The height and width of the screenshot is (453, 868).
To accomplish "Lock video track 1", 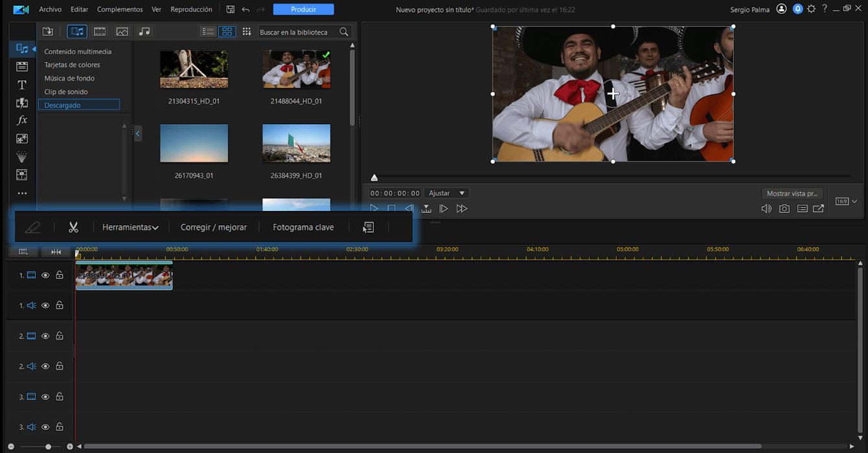I will [x=60, y=275].
